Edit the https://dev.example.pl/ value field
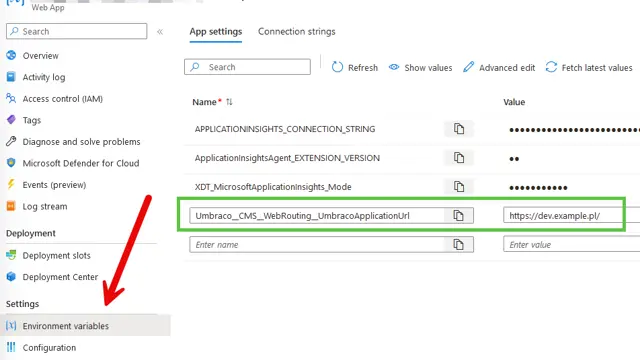The width and height of the screenshot is (640, 360). [571, 216]
